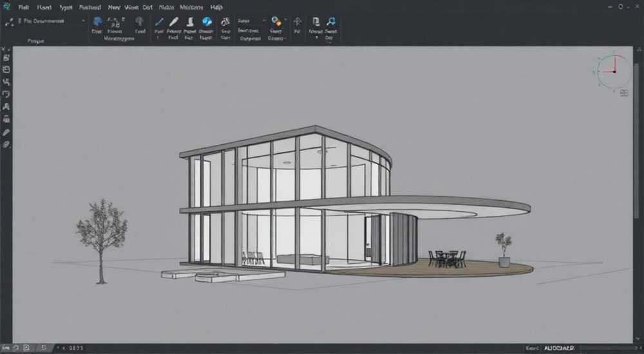Click the gray up-arrow icon in ribbon
Screen dimensions: 644x354
pyautogui.click(x=140, y=22)
